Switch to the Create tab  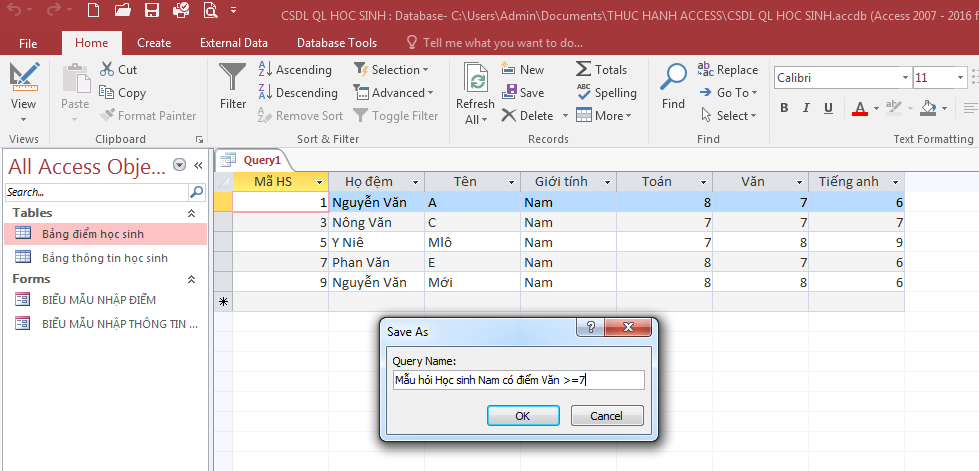pyautogui.click(x=154, y=43)
